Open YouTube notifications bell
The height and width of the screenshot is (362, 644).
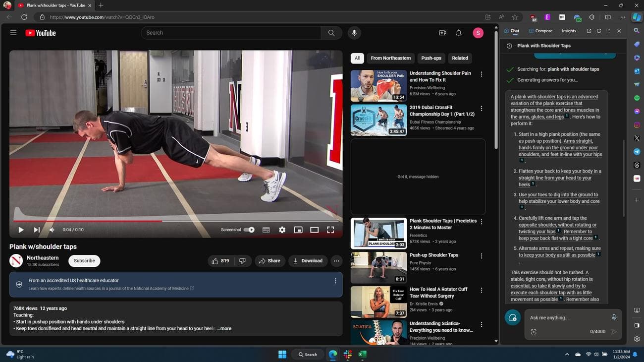pos(459,33)
